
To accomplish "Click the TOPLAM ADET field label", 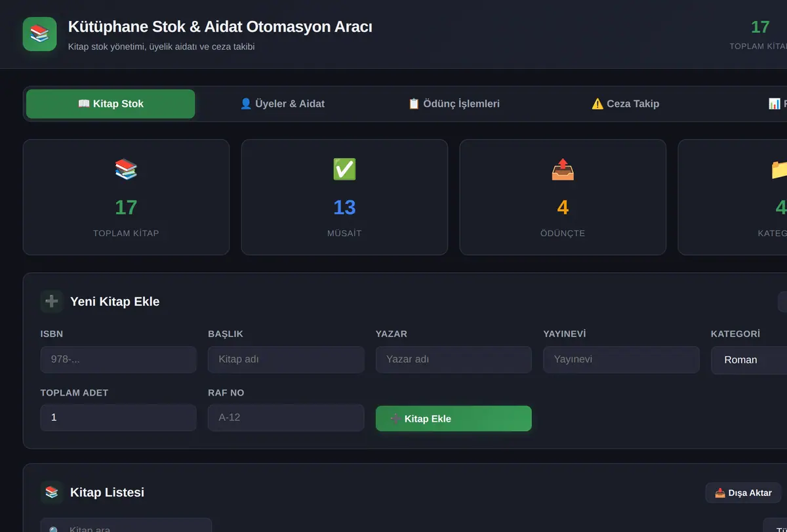I will 74,393.
